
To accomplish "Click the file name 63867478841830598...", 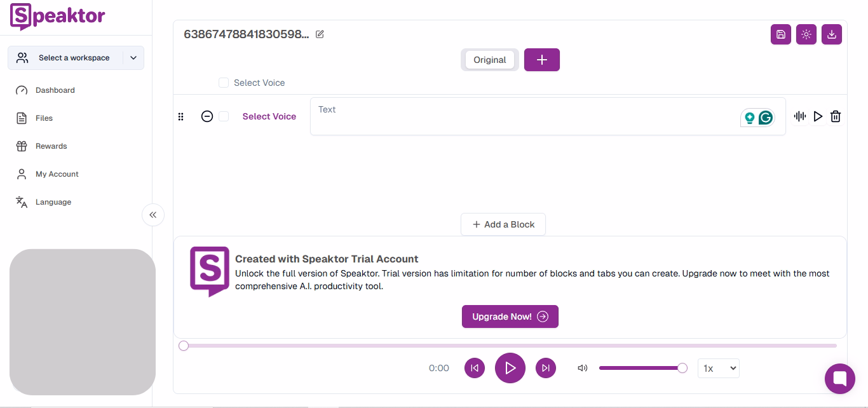I will [247, 34].
